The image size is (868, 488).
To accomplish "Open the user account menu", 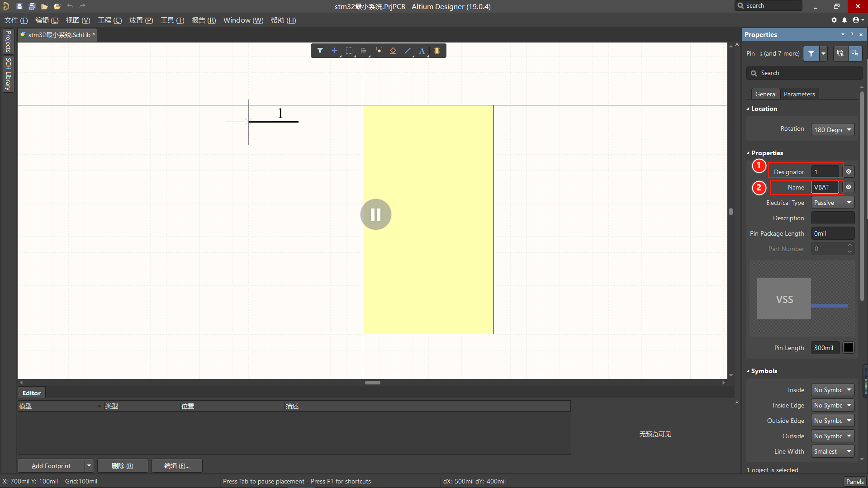I will (858, 20).
